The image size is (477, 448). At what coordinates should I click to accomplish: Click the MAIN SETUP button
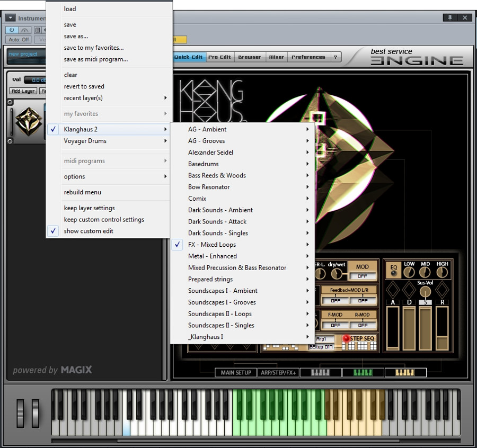click(x=236, y=372)
